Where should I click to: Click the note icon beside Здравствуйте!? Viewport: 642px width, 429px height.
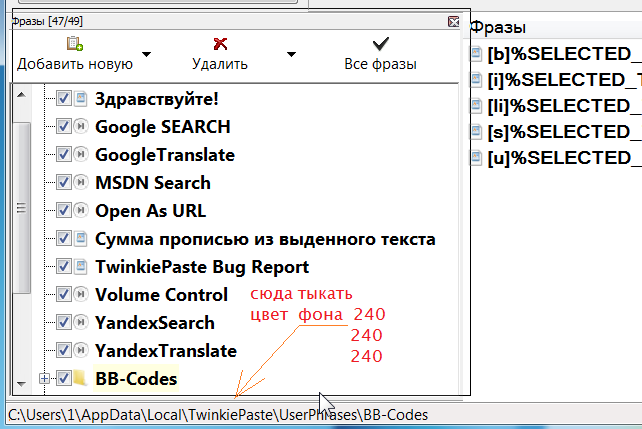tap(81, 99)
